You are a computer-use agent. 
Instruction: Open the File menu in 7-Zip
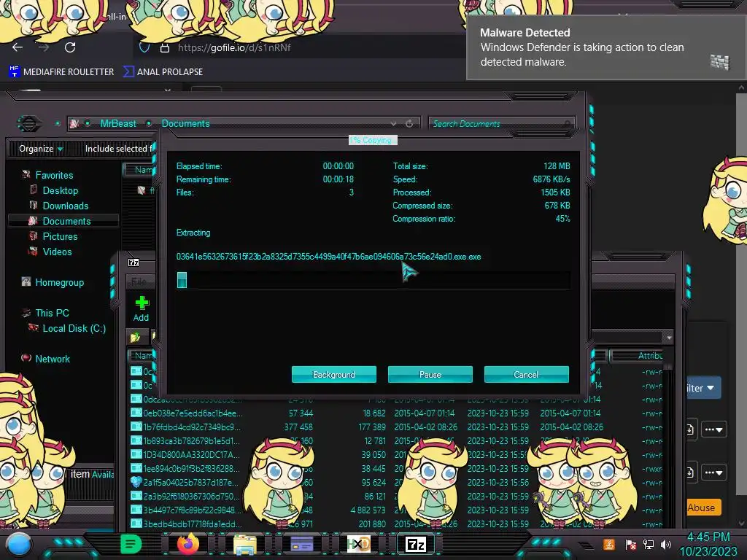point(139,281)
